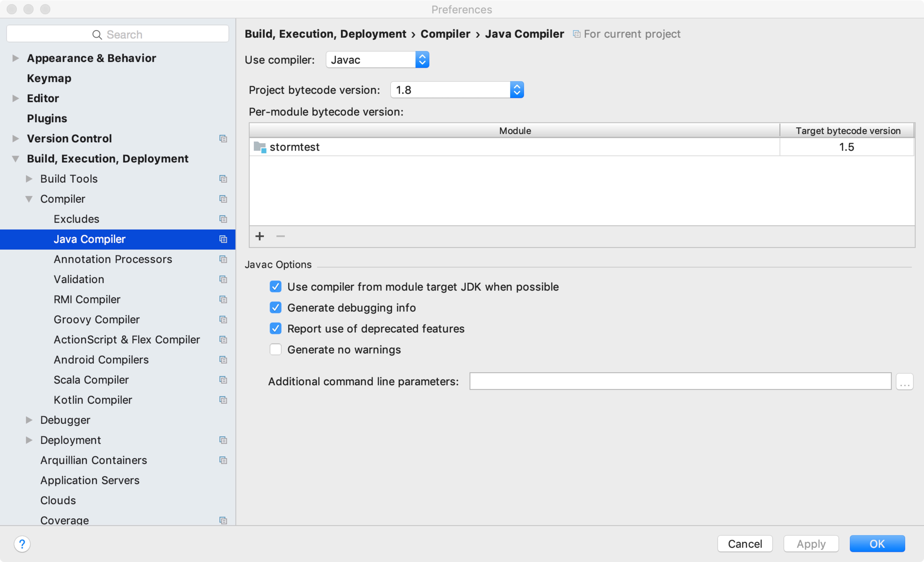Click the remove module minus icon

(x=280, y=236)
